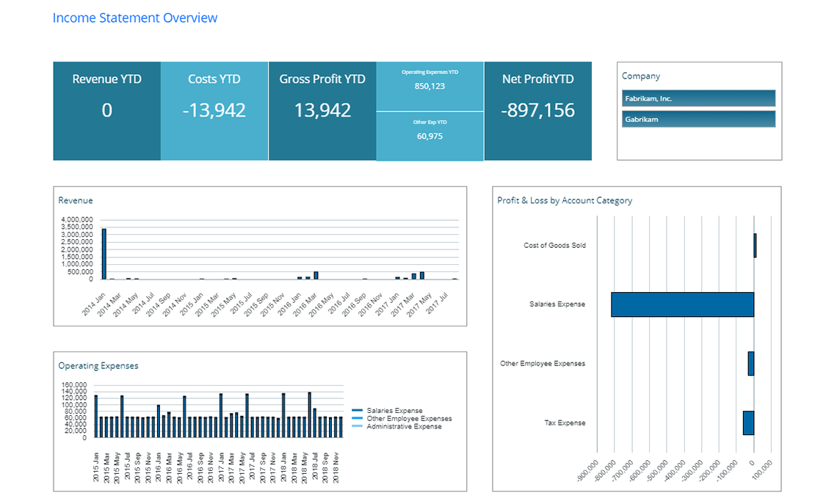Image resolution: width=837 pixels, height=504 pixels.
Task: Click the Revenue YTD tile
Action: point(106,111)
